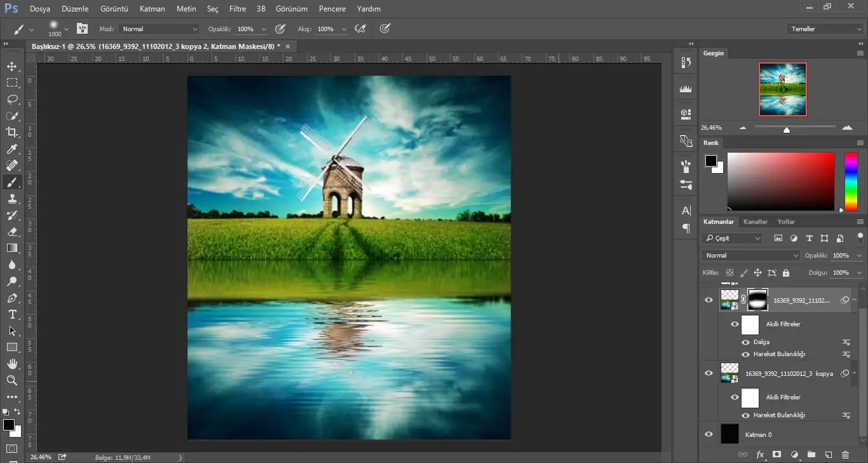Hide the Katman 0 layer
Viewport: 868px width, 463px height.
pos(709,434)
